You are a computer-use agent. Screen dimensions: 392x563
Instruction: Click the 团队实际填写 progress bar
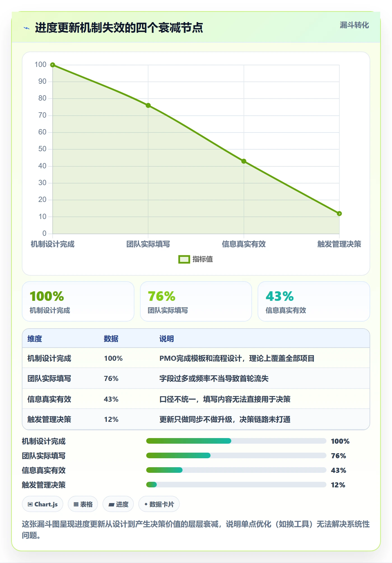[236, 456]
